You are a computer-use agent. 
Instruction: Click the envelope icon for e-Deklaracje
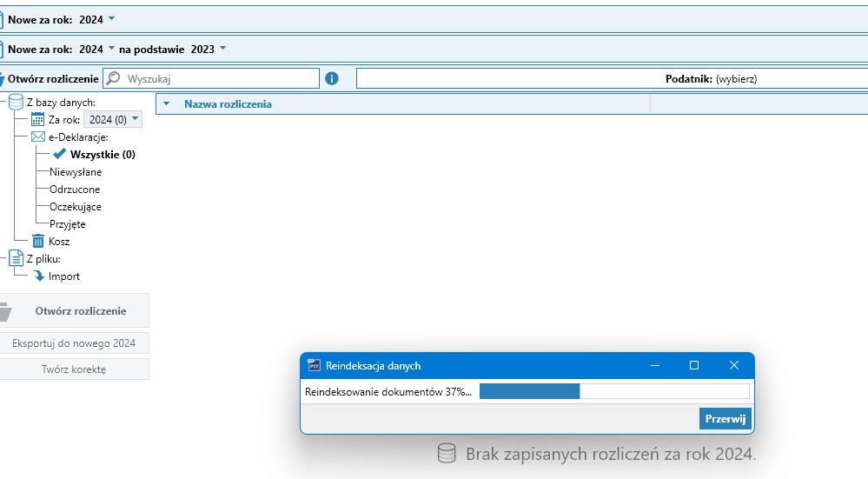click(38, 137)
